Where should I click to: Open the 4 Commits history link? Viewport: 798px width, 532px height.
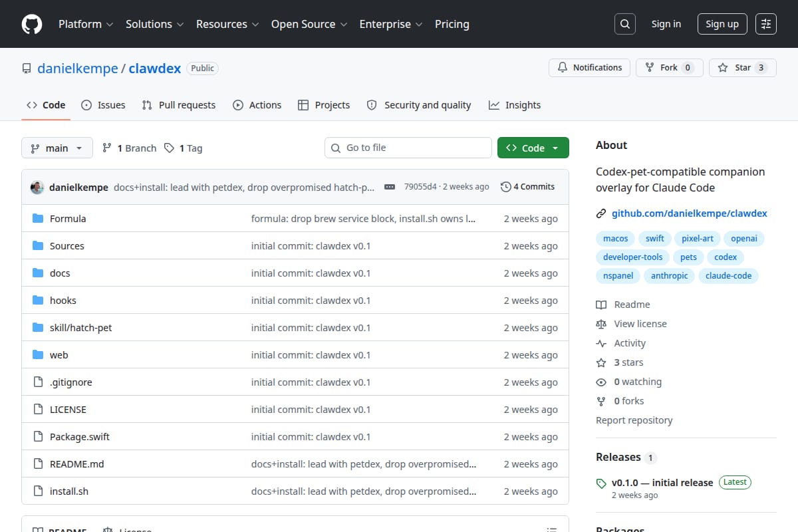(527, 187)
